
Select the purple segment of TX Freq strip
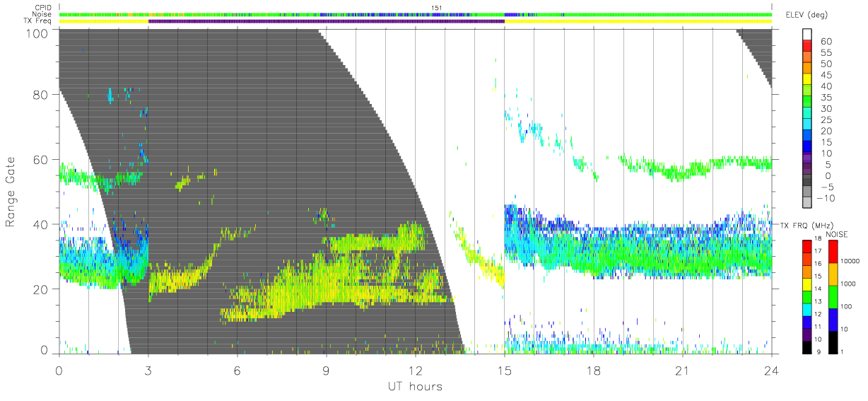327,21
